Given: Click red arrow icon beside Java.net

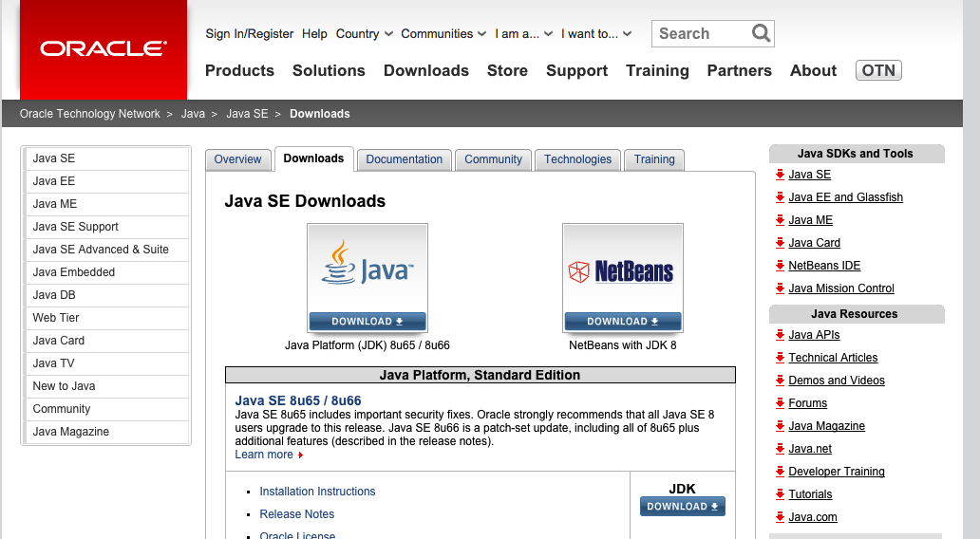Looking at the screenshot, I should point(780,449).
